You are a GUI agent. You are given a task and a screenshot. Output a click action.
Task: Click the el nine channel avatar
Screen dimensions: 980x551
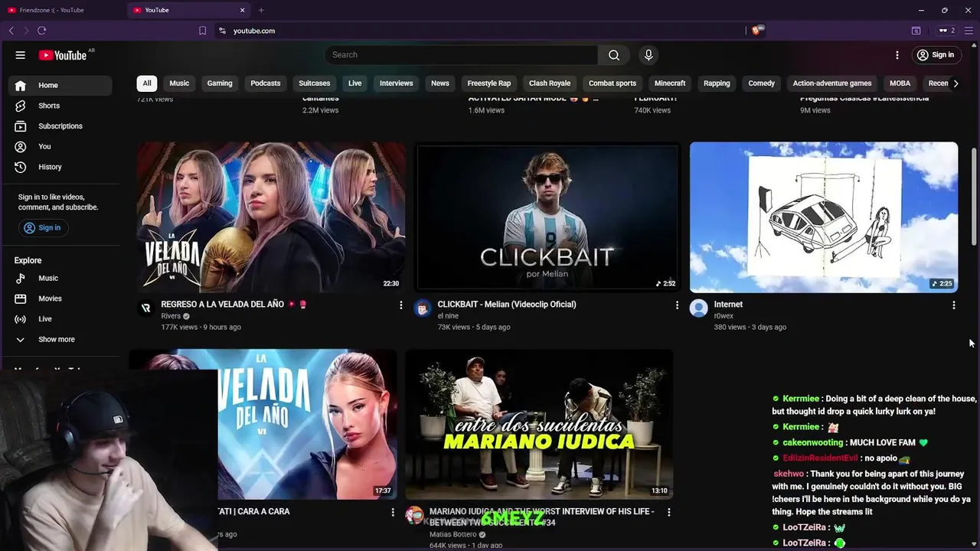click(x=423, y=308)
